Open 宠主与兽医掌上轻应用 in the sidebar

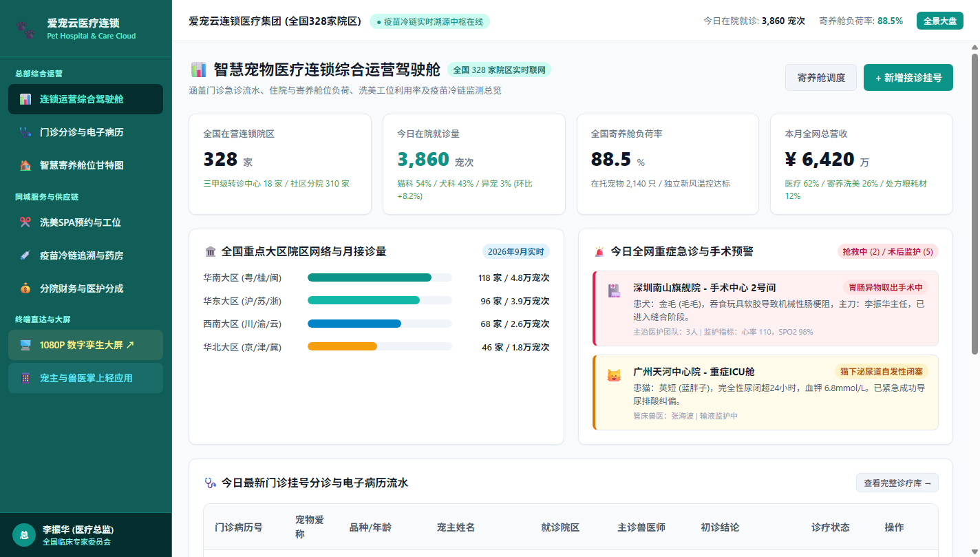(x=86, y=378)
